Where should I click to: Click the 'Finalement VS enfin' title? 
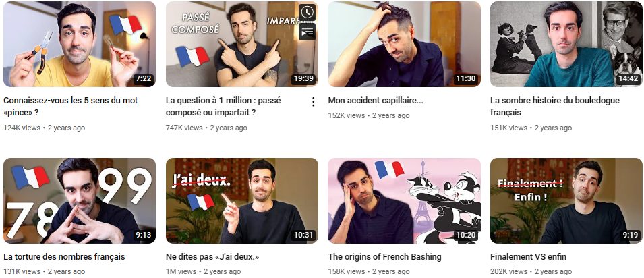coord(528,257)
